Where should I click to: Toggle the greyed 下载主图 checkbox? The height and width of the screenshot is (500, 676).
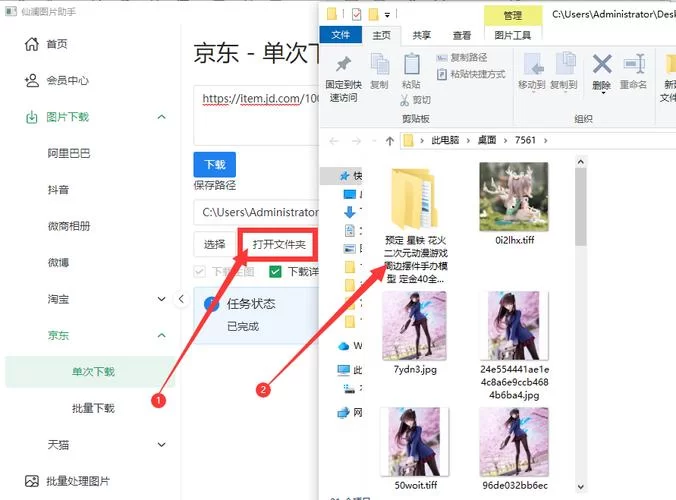tap(199, 272)
